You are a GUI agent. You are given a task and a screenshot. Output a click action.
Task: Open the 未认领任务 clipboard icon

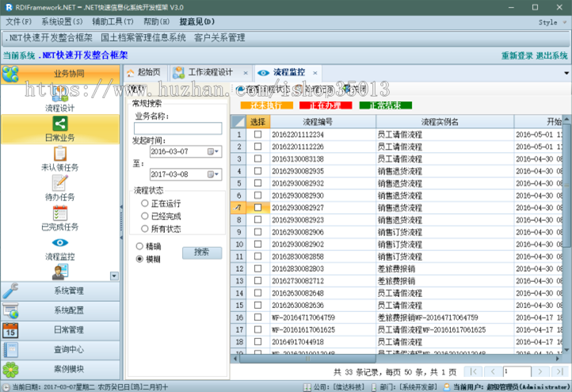tap(60, 154)
